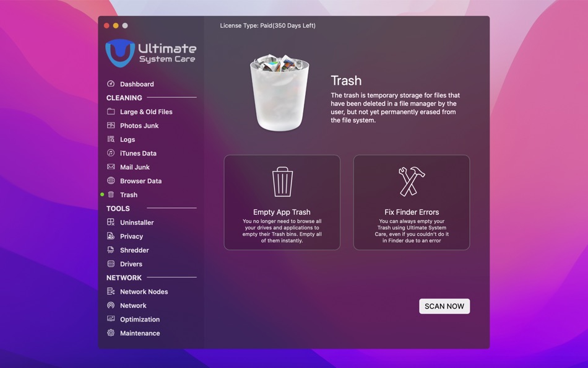The image size is (588, 368).
Task: Click the TOOLS section header
Action: (118, 208)
